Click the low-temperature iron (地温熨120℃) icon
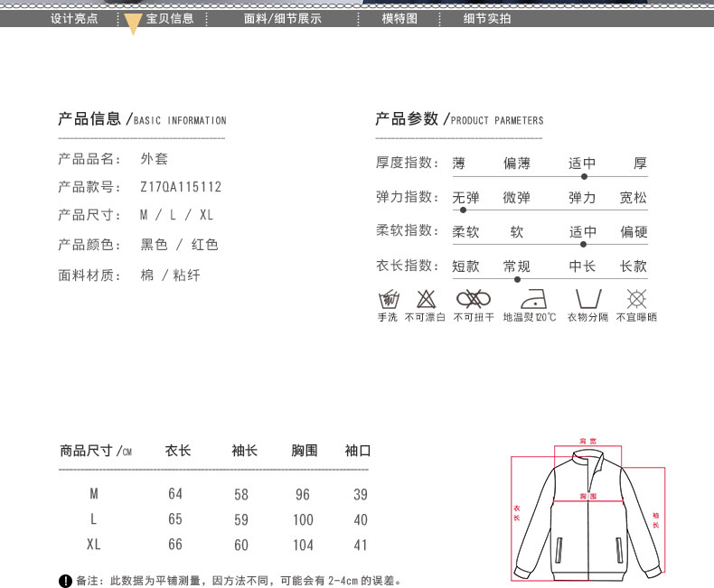714x588 pixels. click(x=530, y=299)
